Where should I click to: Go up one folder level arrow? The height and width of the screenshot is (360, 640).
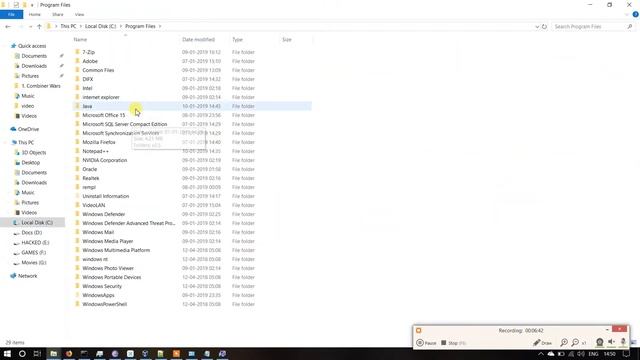(39, 27)
